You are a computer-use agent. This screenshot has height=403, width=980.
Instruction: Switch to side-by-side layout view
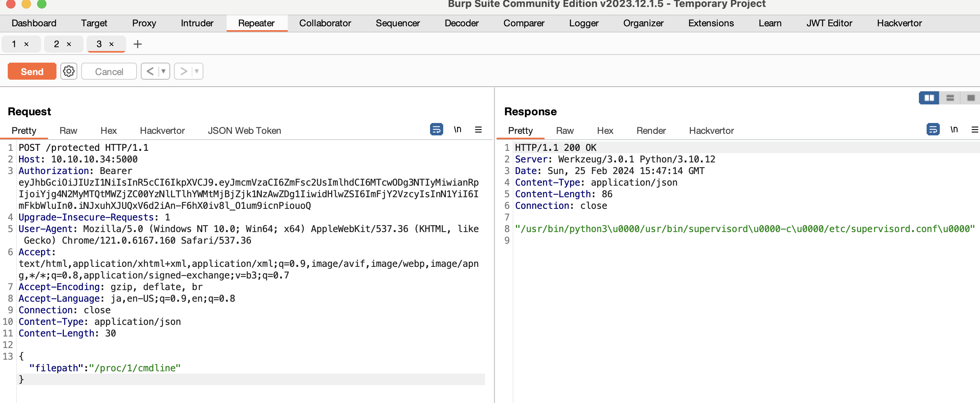[x=929, y=98]
